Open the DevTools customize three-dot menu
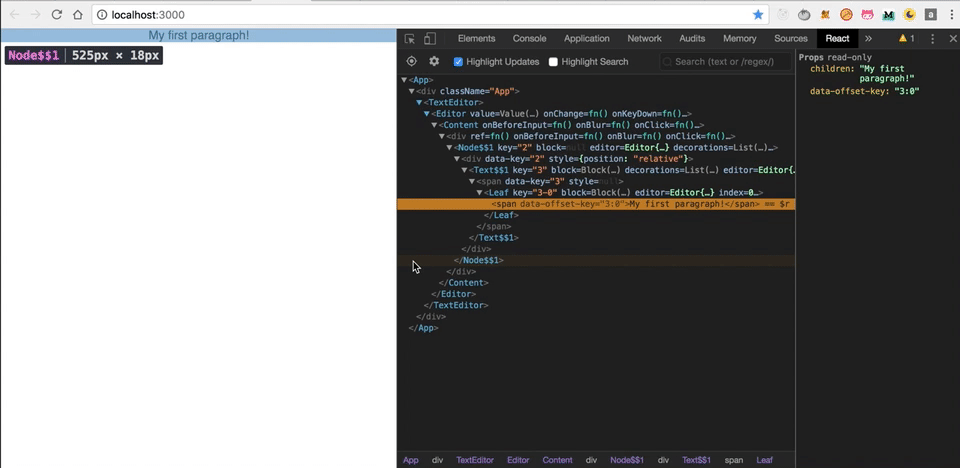This screenshot has height=468, width=960. pos(932,39)
